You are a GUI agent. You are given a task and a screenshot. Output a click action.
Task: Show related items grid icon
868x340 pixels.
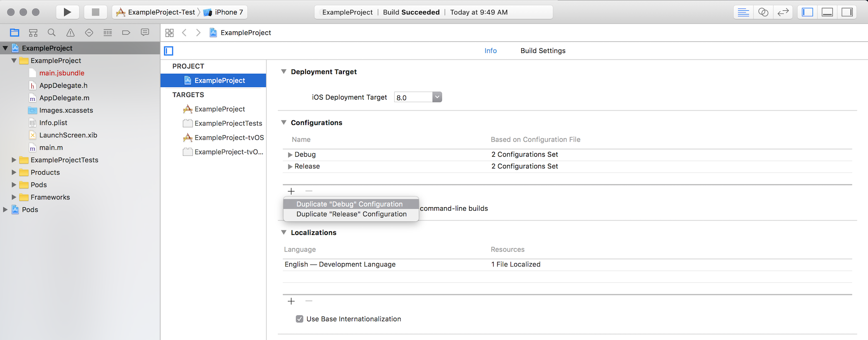coord(169,33)
